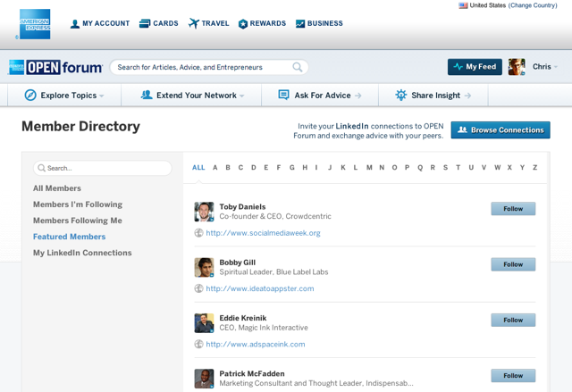Select Ask For Advice in navigation
The width and height of the screenshot is (572, 392).
(319, 95)
